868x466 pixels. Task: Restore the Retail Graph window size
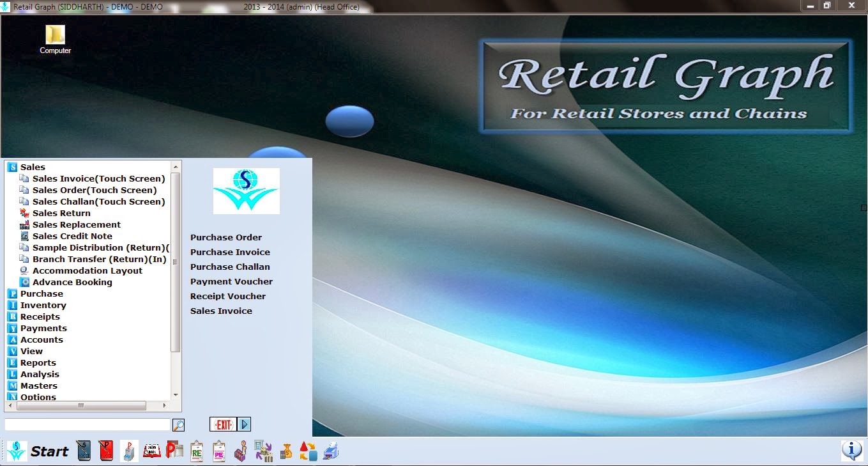click(827, 6)
